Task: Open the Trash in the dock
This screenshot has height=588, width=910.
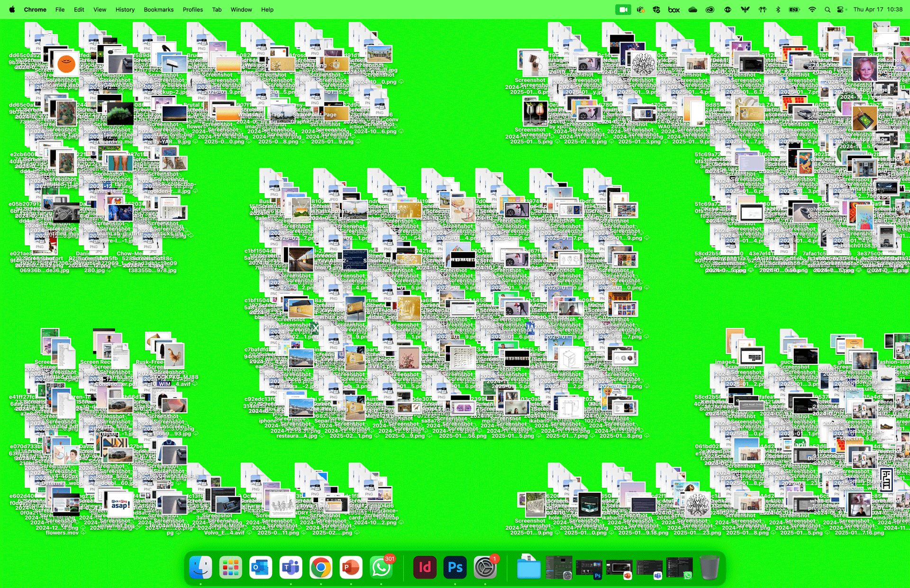Action: click(710, 567)
